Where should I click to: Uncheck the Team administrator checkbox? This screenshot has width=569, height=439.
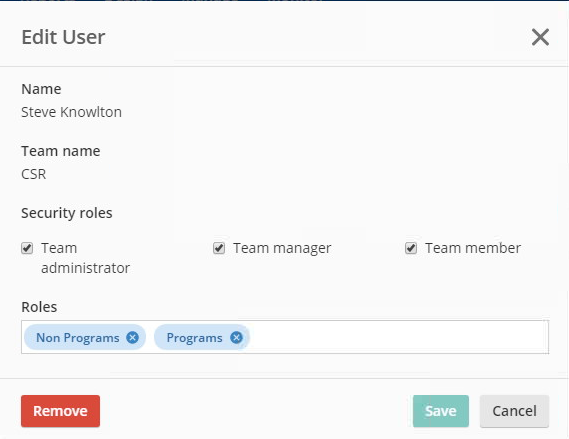[x=27, y=248]
